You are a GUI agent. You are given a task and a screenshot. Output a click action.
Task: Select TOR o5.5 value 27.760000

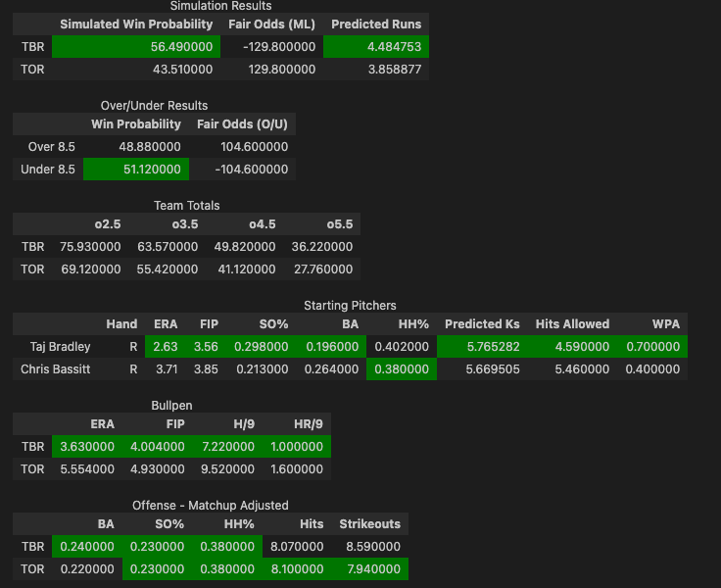323,269
